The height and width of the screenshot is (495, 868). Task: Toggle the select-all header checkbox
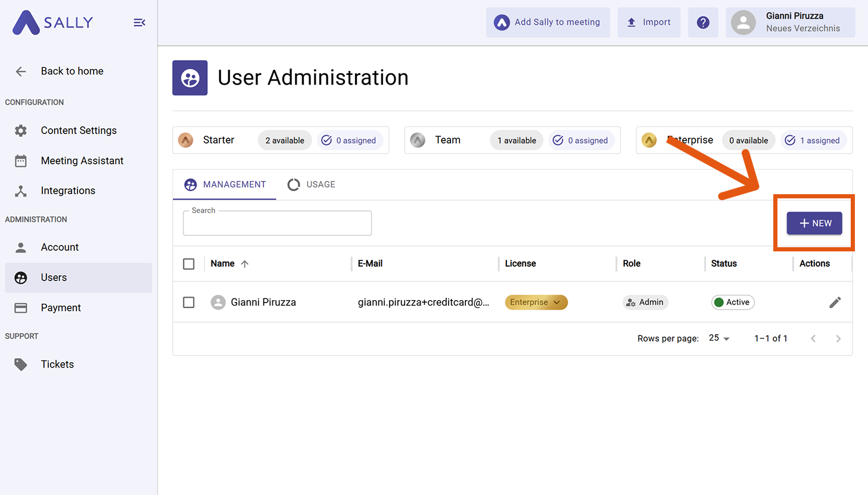pyautogui.click(x=189, y=264)
